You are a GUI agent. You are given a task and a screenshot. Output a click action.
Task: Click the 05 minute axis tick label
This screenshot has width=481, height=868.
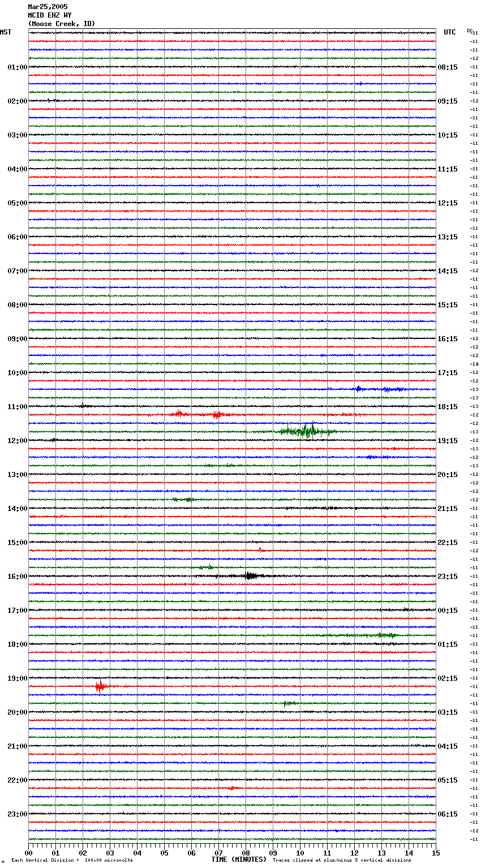click(x=164, y=853)
